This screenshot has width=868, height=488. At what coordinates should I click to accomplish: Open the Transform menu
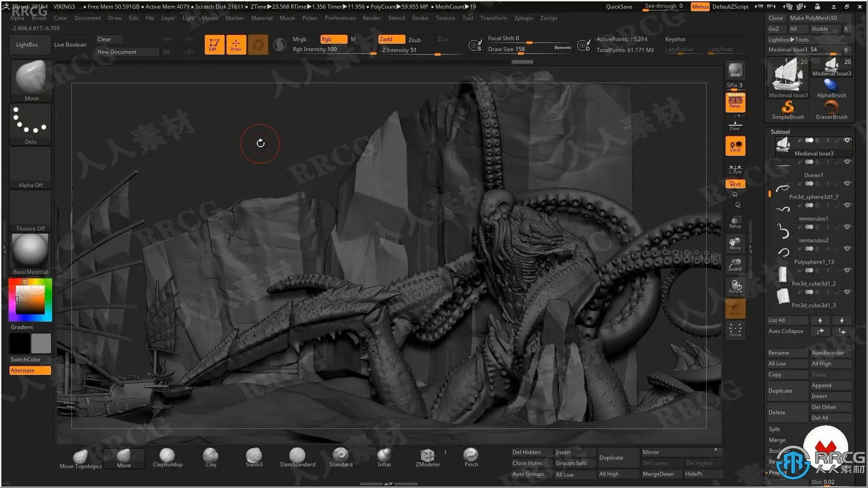click(x=494, y=18)
